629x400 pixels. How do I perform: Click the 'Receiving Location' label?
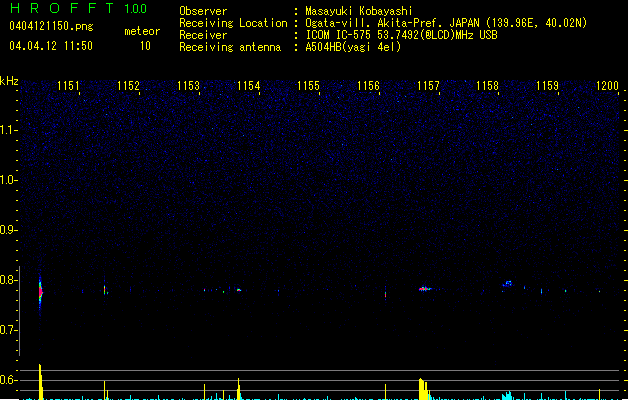(x=233, y=23)
